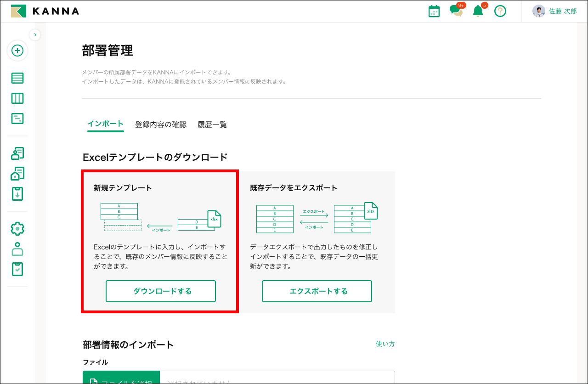Select the column board view sidebar icon
This screenshot has height=384, width=588.
click(x=17, y=98)
